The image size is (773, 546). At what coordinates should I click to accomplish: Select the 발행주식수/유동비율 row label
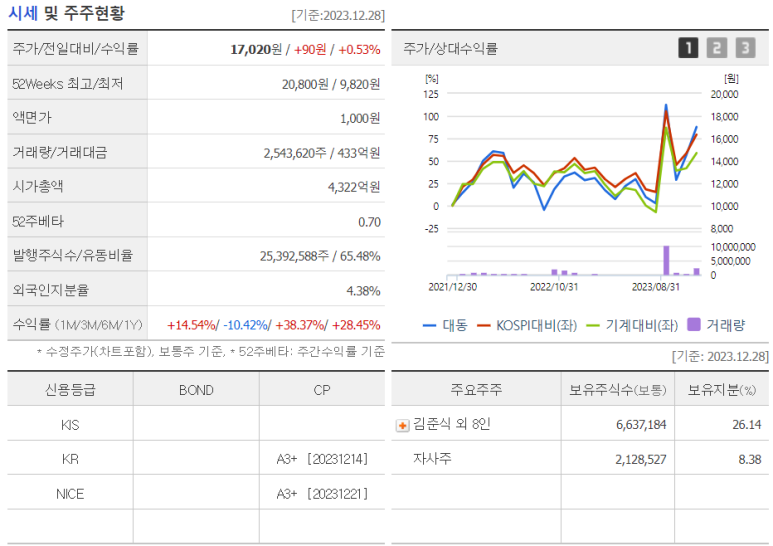72,255
